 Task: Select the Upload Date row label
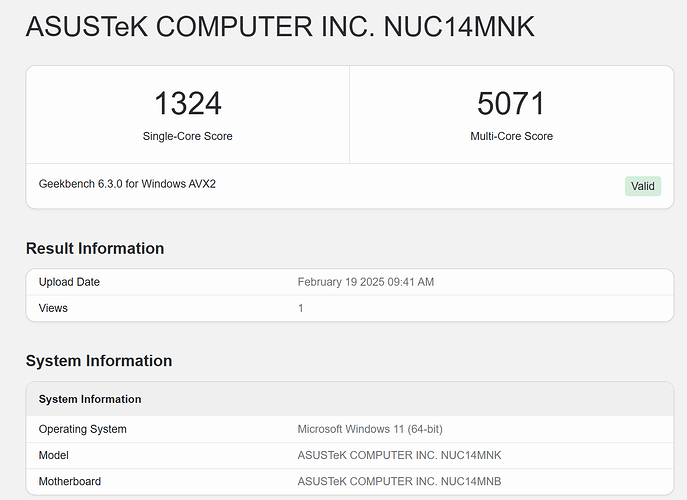click(69, 282)
